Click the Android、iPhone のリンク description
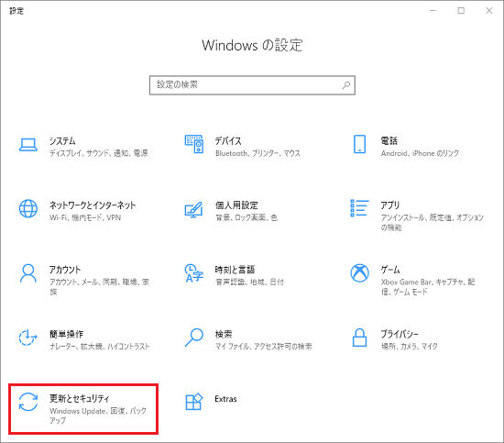 (x=420, y=153)
